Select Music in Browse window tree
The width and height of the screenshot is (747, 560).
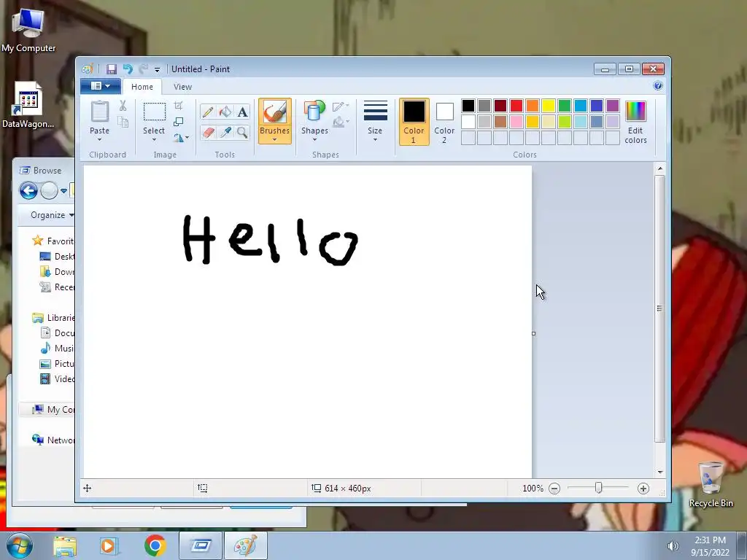tap(57, 348)
